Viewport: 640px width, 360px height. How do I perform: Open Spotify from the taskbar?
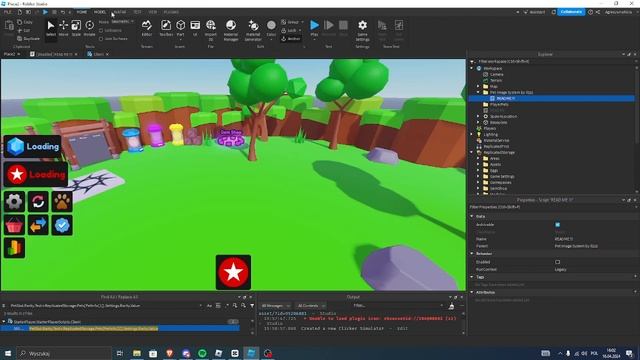click(202, 353)
